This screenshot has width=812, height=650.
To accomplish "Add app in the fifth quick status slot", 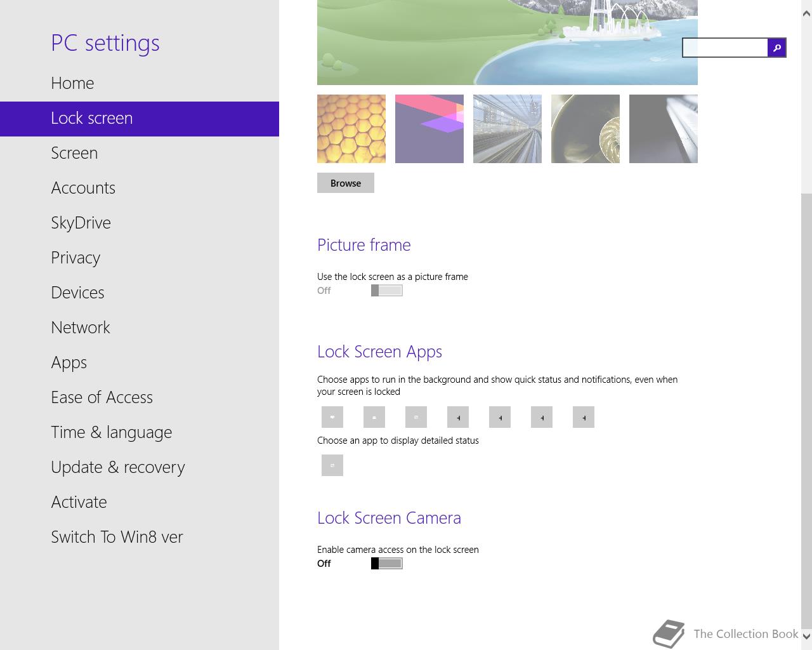I will point(500,417).
